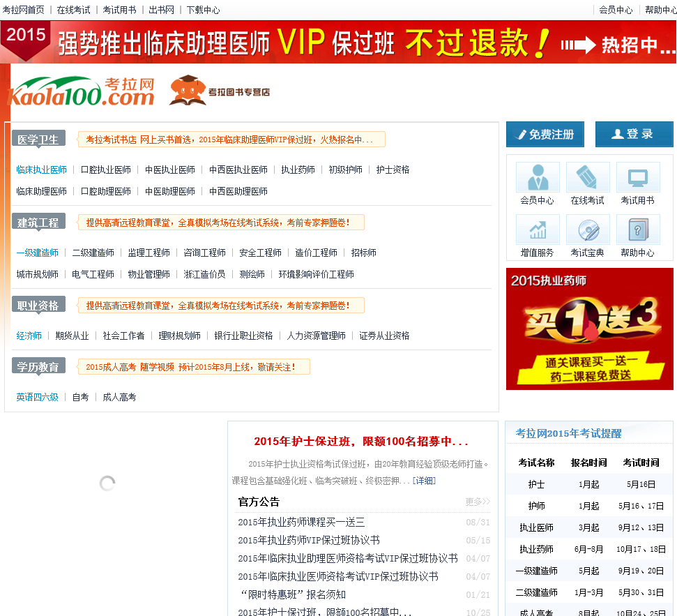Open the 英语四六级 link

pyautogui.click(x=37, y=397)
